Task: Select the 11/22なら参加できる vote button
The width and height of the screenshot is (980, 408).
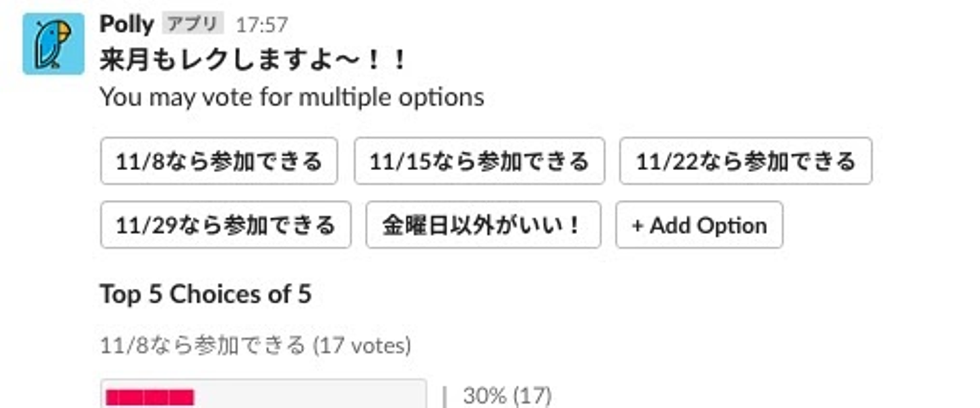Action: [745, 161]
